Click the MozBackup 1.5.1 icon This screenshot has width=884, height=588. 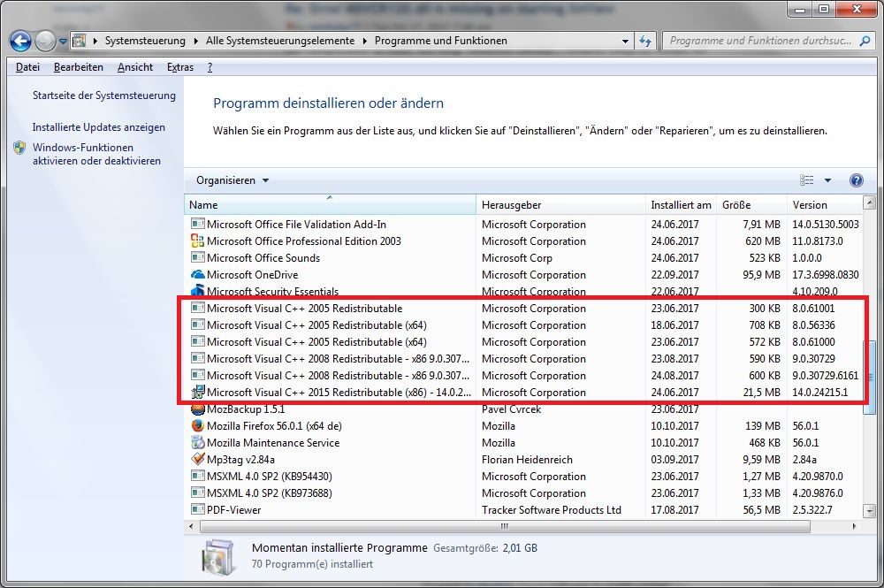tap(197, 409)
